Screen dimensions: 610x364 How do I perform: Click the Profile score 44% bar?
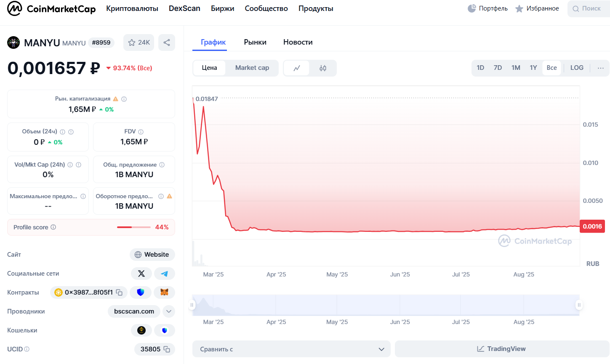tap(134, 227)
